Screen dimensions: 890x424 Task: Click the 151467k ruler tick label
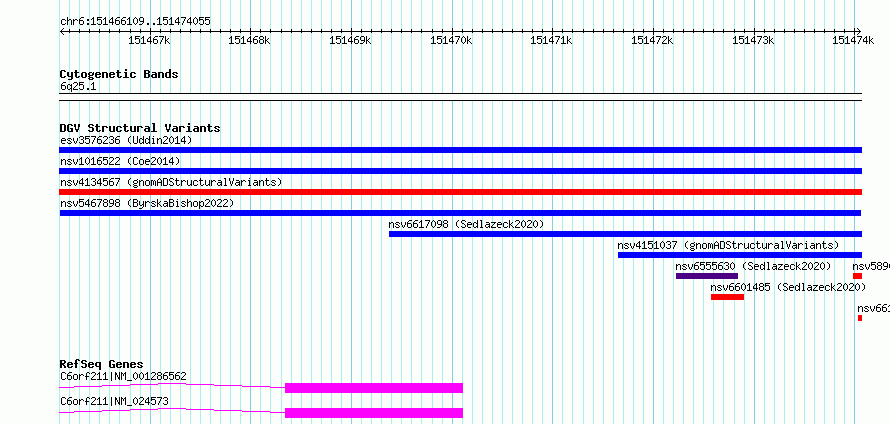pos(149,40)
